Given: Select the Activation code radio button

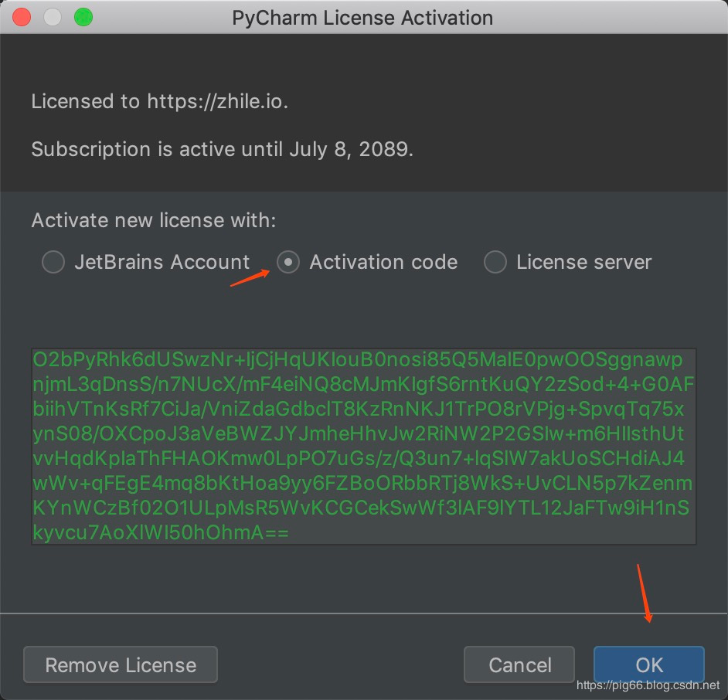Looking at the screenshot, I should coord(288,263).
